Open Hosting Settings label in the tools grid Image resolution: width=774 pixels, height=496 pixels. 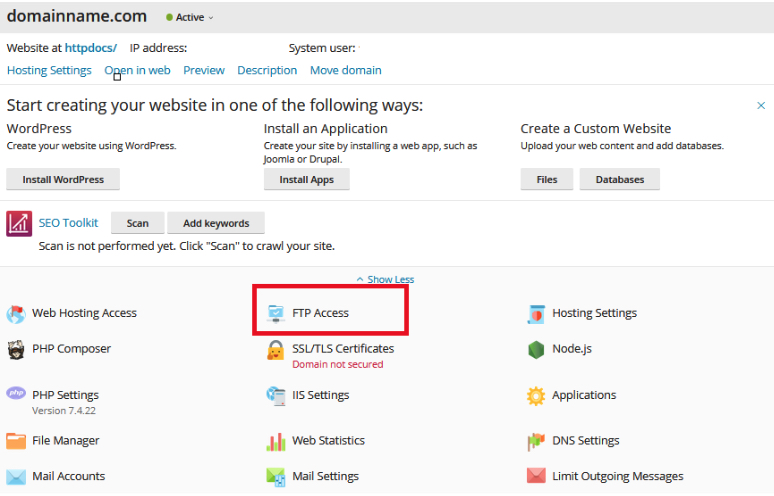tap(594, 313)
